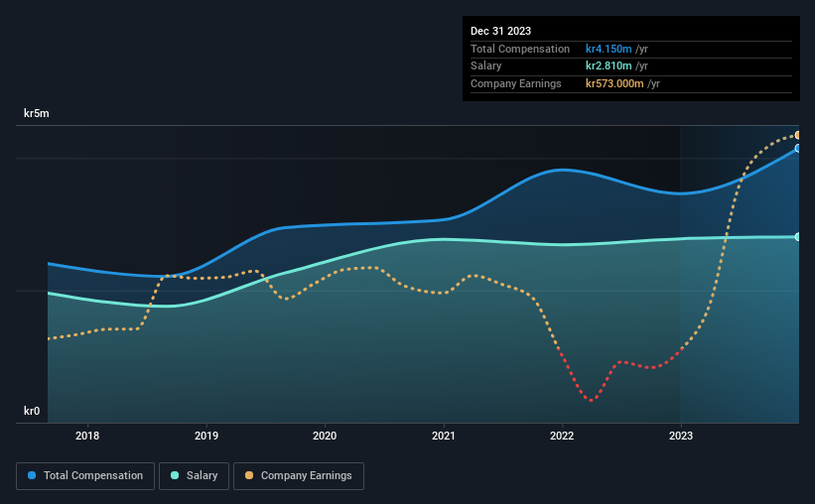The height and width of the screenshot is (504, 815).
Task: Toggle the Salary legend button
Action: [x=194, y=476]
